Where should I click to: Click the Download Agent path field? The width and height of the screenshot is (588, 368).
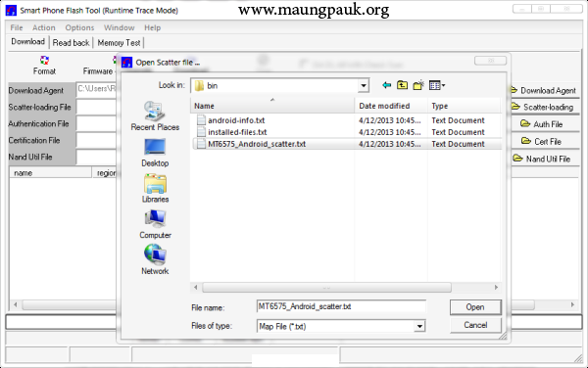pos(96,90)
